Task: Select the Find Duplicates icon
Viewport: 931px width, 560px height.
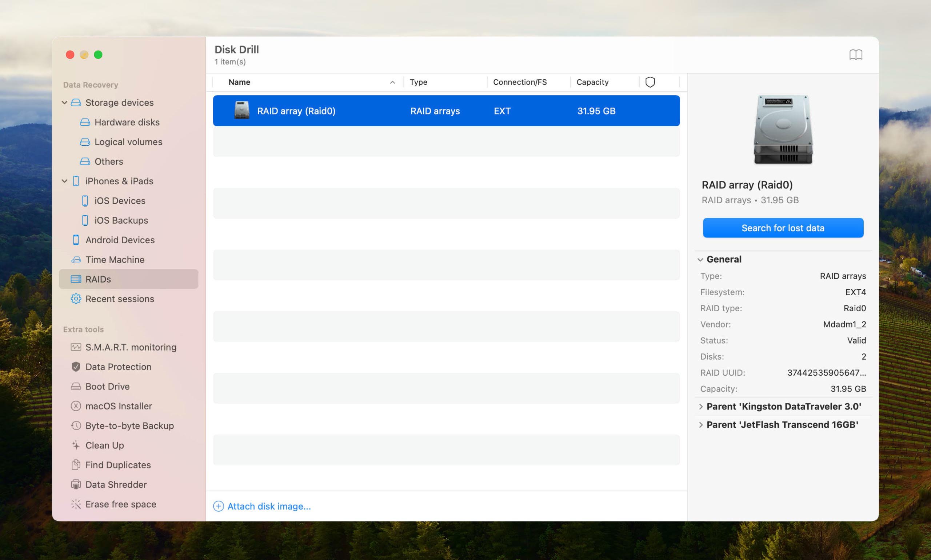Action: pos(75,465)
